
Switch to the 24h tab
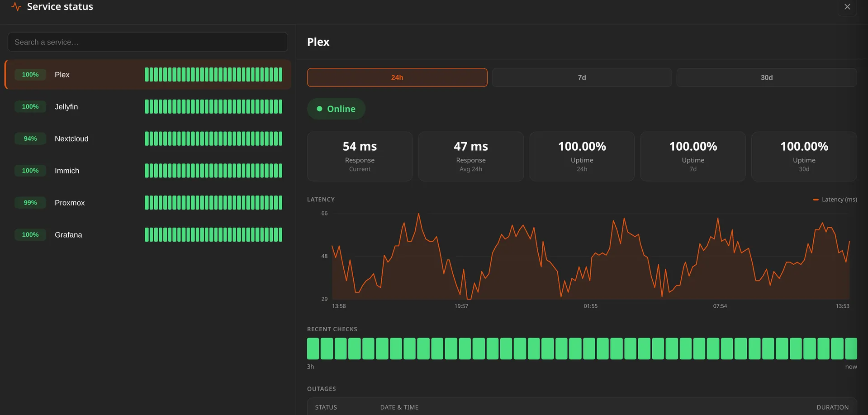pos(397,77)
